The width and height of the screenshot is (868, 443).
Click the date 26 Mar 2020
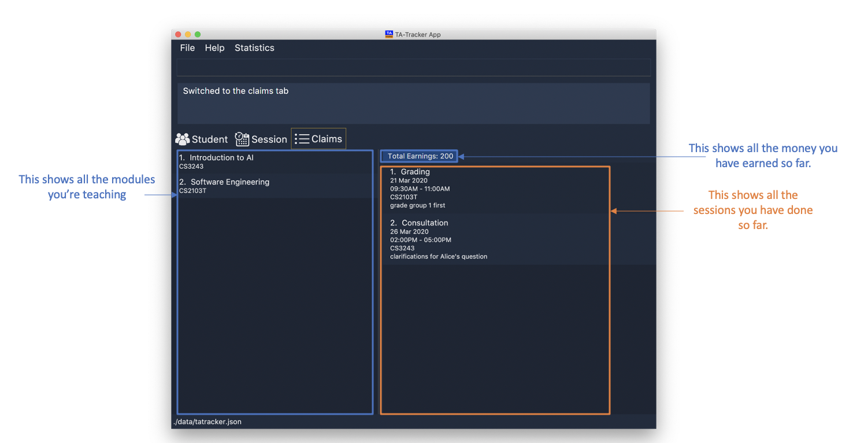click(409, 231)
